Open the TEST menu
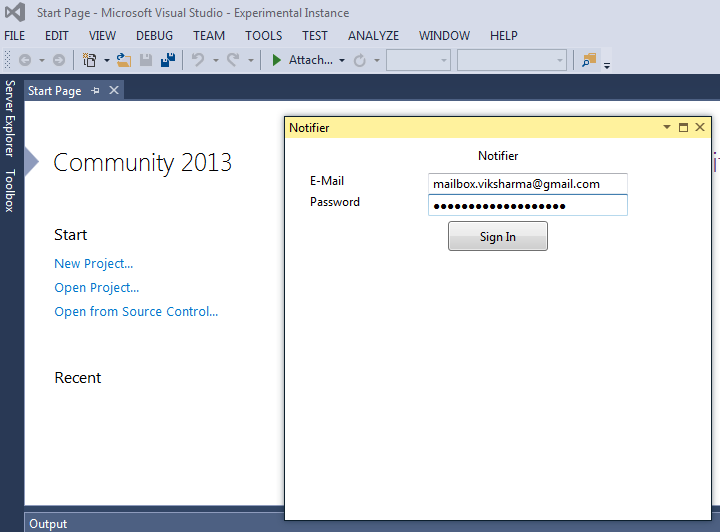The image size is (720, 532). pyautogui.click(x=315, y=36)
